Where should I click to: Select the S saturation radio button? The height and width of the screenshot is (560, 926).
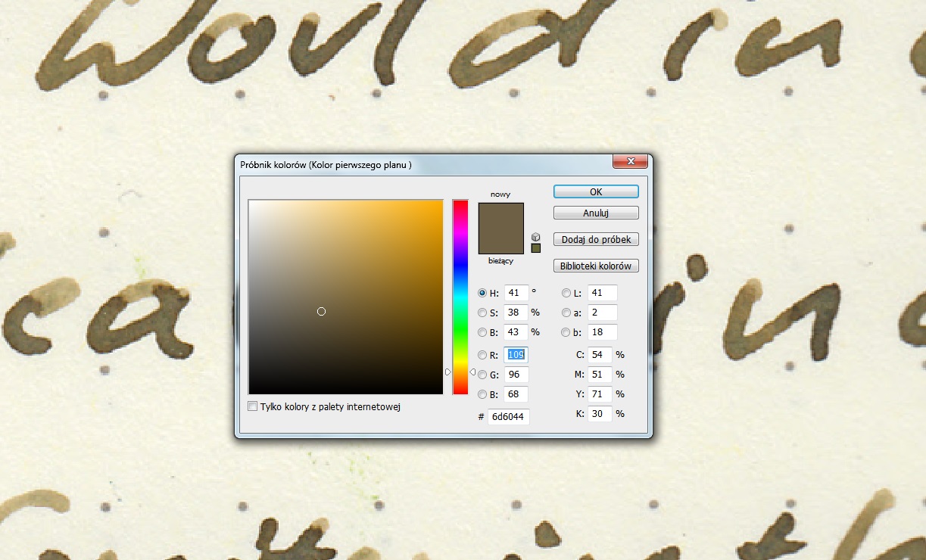point(482,313)
